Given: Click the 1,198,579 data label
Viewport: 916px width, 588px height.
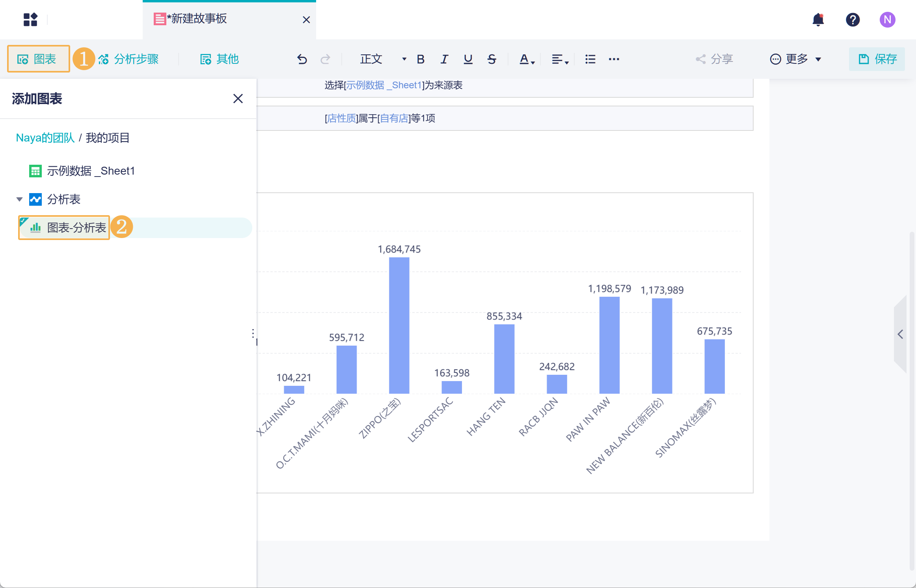Looking at the screenshot, I should coord(609,289).
